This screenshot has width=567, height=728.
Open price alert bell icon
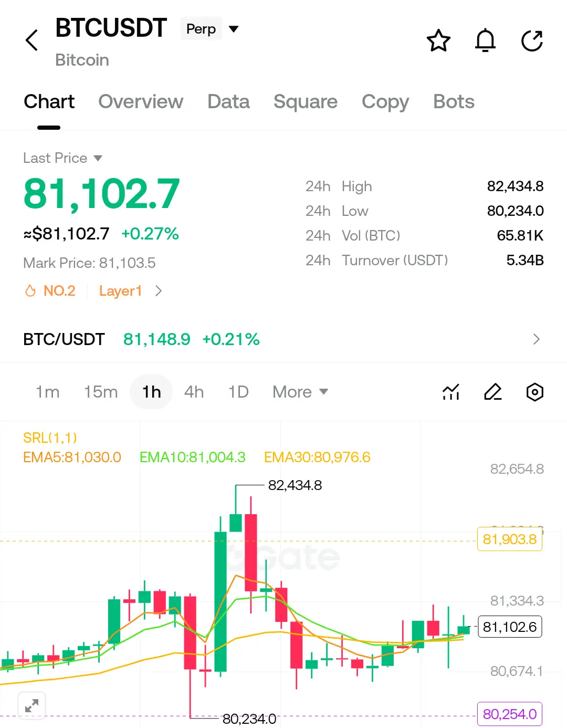click(485, 40)
